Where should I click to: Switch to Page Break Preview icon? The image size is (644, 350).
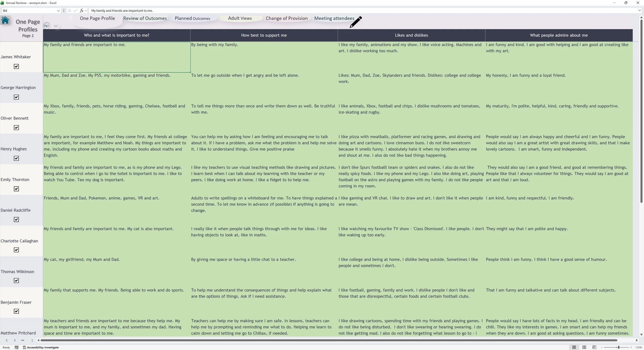point(594,347)
